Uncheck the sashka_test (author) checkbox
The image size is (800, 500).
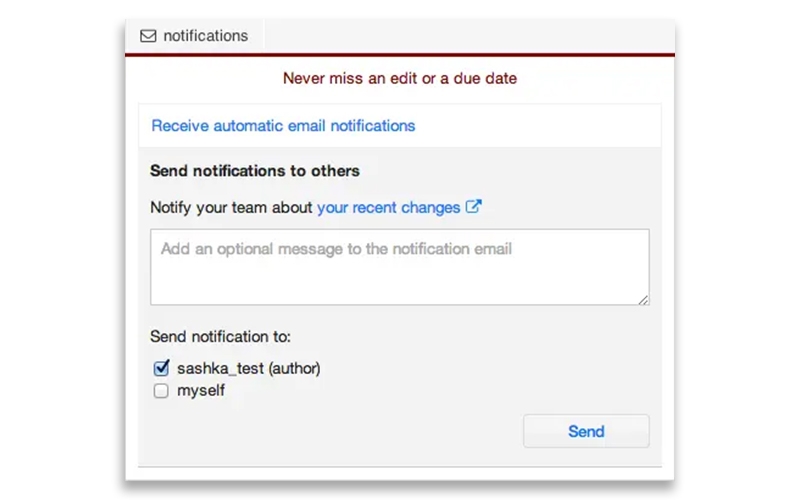[161, 368]
